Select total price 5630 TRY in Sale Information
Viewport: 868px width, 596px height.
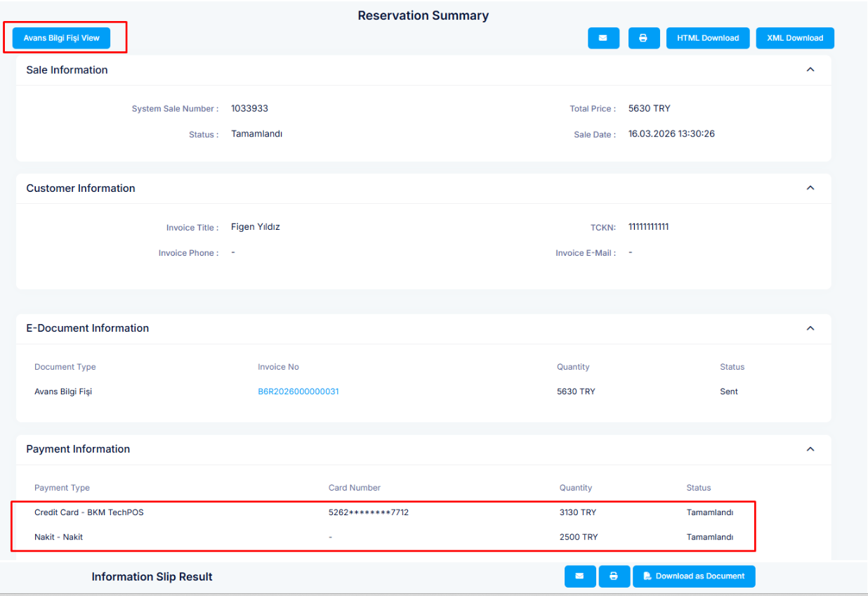click(650, 108)
